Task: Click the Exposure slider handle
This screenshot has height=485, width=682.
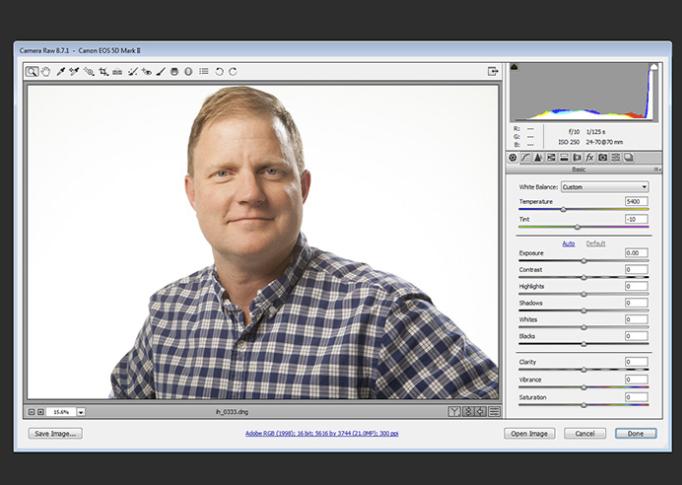Action: click(584, 261)
